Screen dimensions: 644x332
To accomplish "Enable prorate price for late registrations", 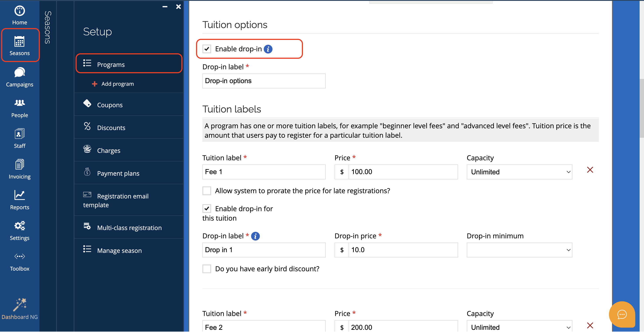I will click(207, 191).
